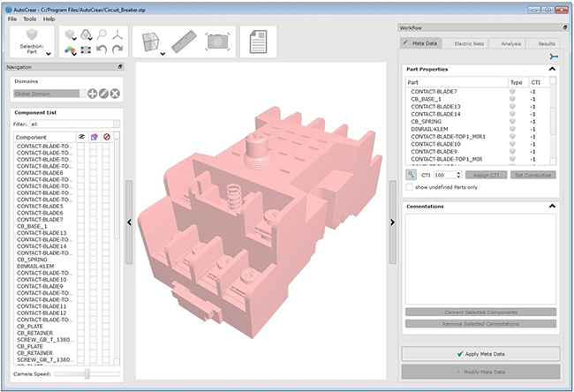Screen dimensions: 574x392
Task: Undock the Workflow panel
Action: point(565,27)
